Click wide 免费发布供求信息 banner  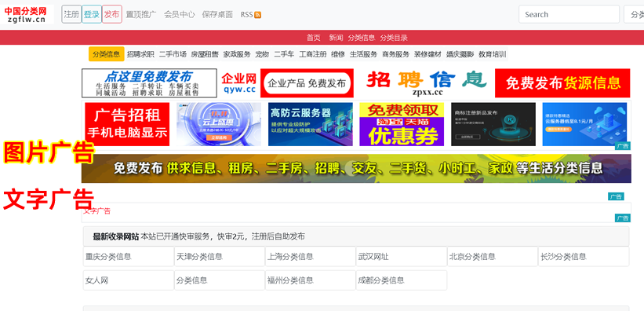click(356, 169)
